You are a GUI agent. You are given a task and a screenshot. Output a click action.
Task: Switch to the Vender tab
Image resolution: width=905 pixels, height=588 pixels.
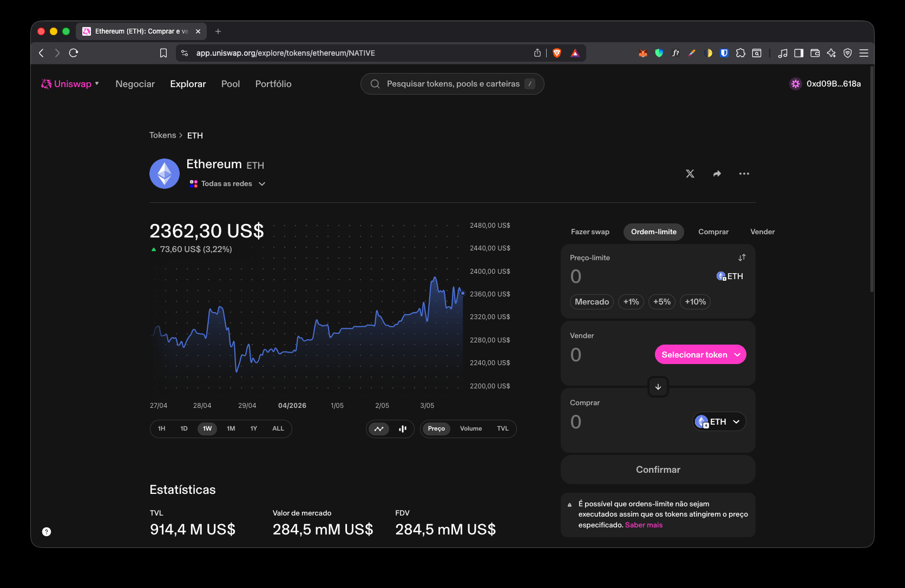coord(763,232)
